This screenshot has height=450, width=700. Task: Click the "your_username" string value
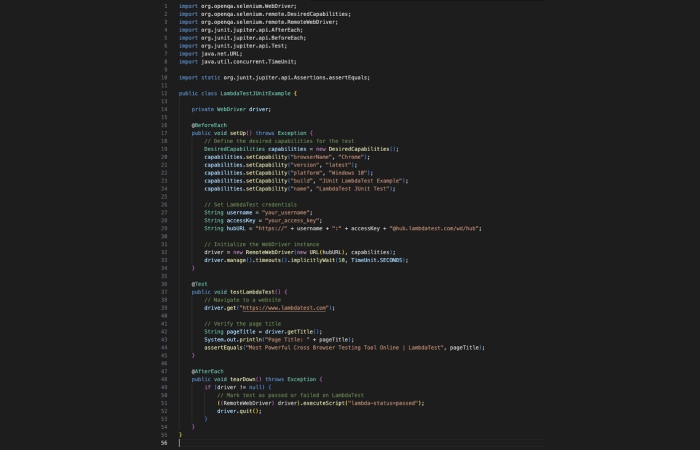[286, 212]
